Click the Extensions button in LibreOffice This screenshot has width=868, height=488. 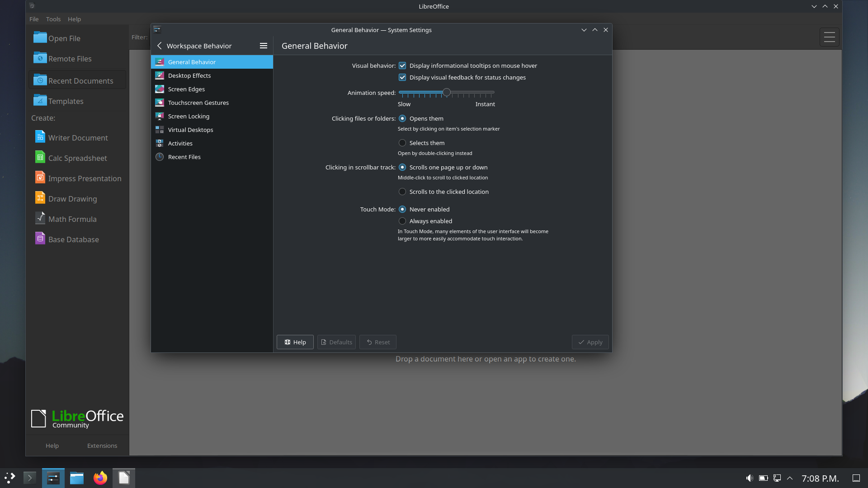pos(102,446)
